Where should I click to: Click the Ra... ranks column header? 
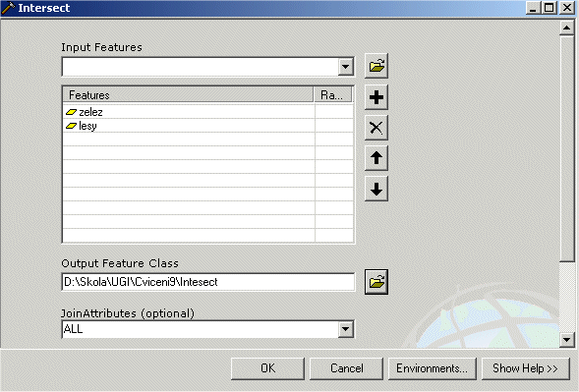(x=333, y=95)
